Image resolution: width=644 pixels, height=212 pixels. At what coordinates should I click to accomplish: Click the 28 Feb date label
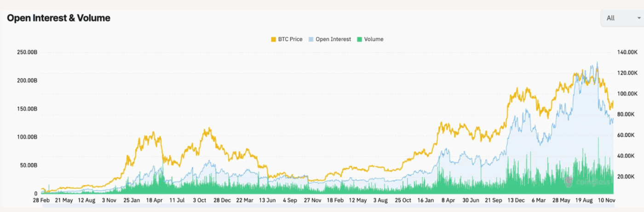pyautogui.click(x=41, y=200)
